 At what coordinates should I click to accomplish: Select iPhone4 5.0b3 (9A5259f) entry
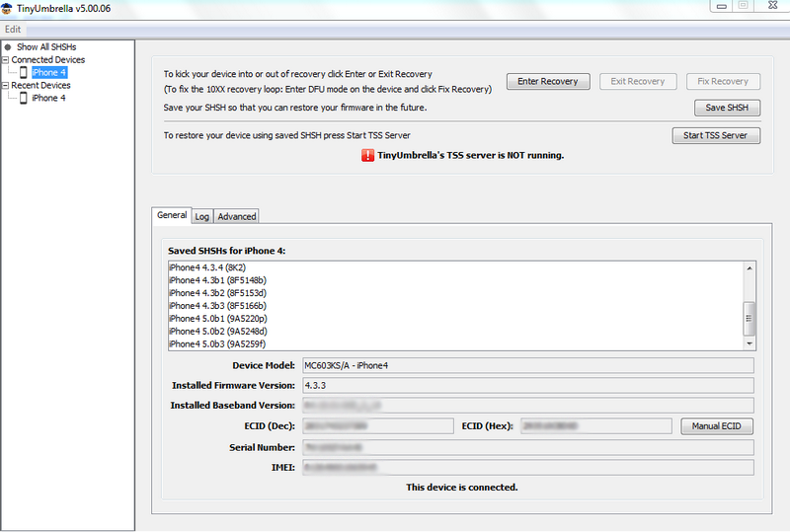pos(455,344)
